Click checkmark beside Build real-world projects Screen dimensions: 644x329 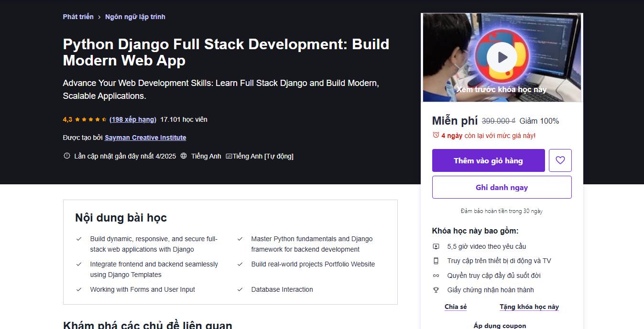coord(240,264)
